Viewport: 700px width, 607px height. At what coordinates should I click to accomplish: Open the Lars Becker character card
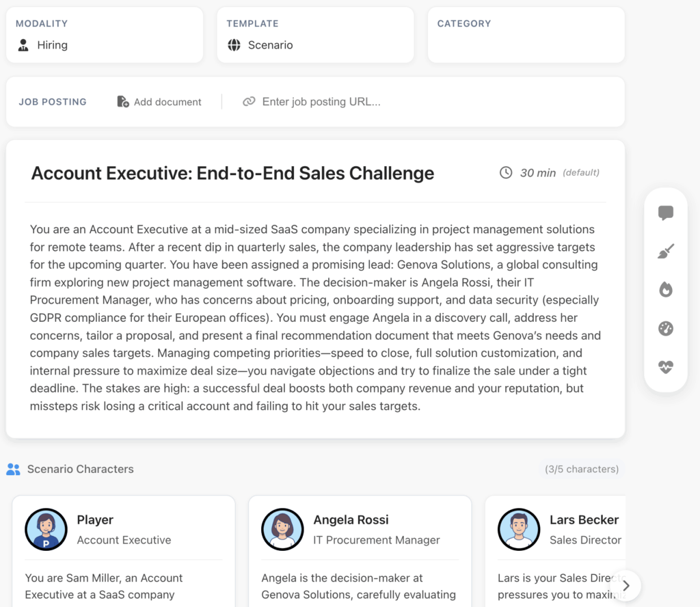pos(555,547)
